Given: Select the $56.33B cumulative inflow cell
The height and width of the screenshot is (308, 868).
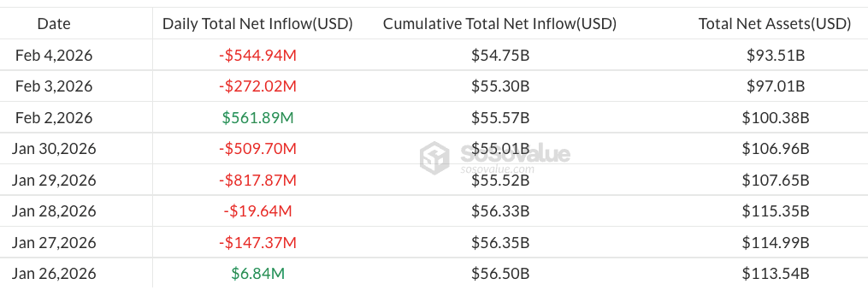Looking at the screenshot, I should click(x=500, y=211).
